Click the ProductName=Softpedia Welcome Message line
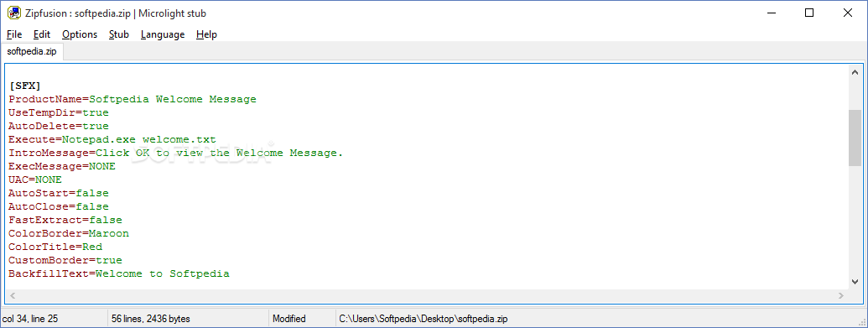This screenshot has height=328, width=868. pyautogui.click(x=133, y=99)
